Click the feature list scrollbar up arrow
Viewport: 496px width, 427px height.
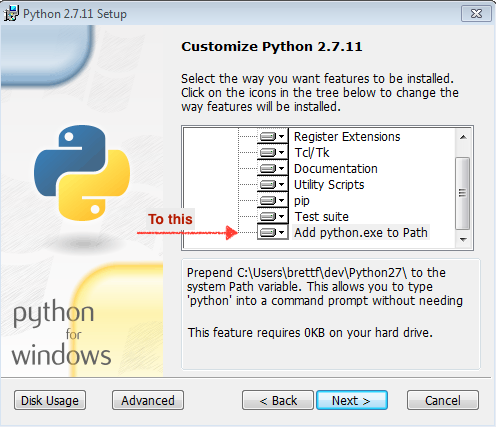pyautogui.click(x=463, y=137)
